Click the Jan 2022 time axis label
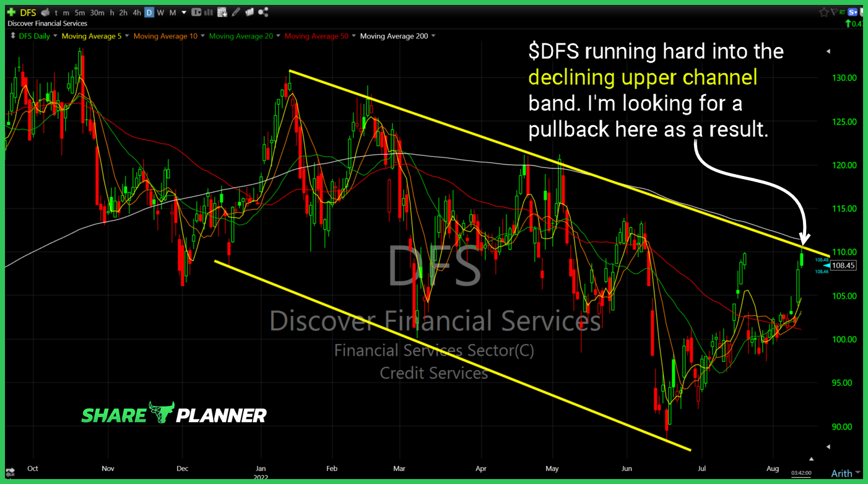This screenshot has height=484, width=868. click(x=261, y=472)
